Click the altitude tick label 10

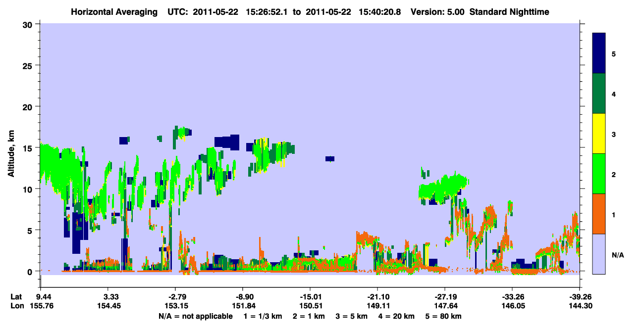coord(29,189)
